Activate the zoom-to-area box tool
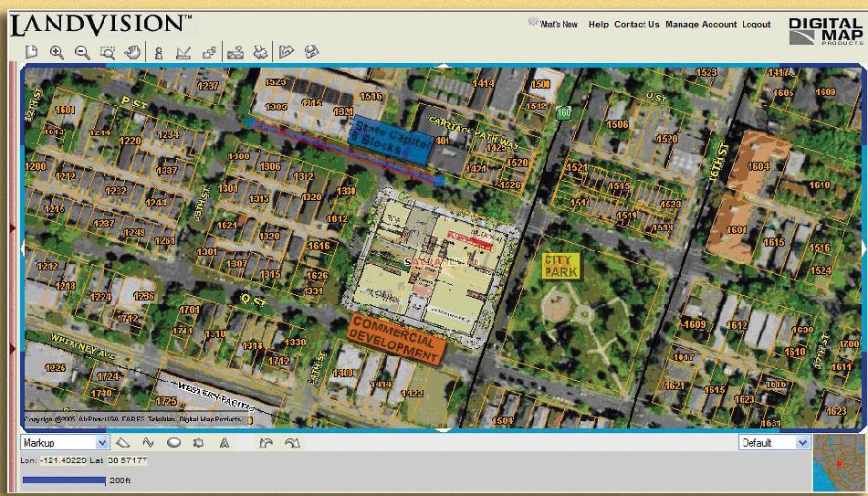This screenshot has width=868, height=496. point(107,53)
